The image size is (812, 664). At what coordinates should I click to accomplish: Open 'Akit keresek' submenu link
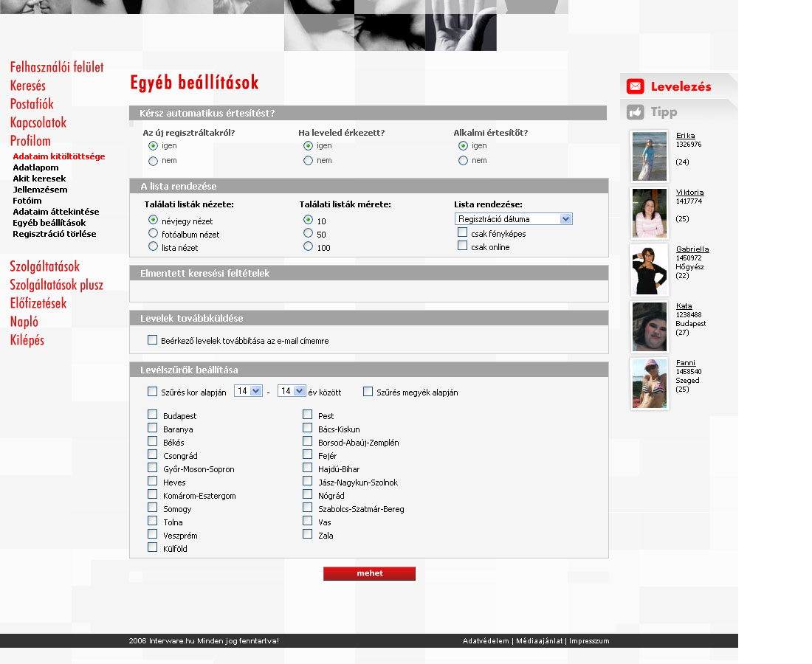pos(39,179)
